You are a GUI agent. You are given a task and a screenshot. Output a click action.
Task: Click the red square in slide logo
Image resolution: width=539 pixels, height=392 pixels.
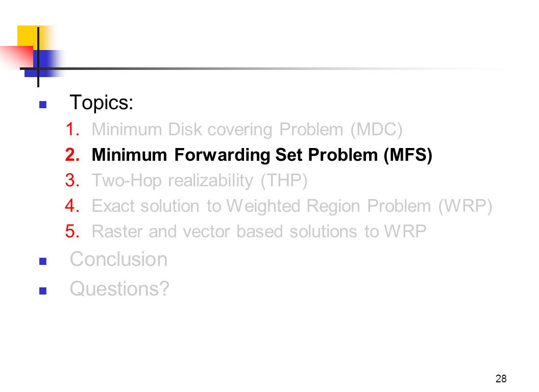click(17, 56)
